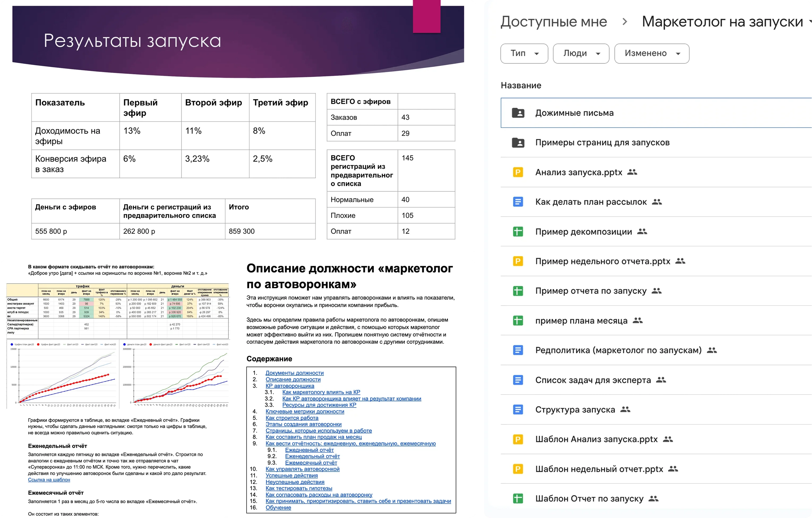Open file Редполитика (маркетолог по запускам)
The image size is (812, 518).
[x=618, y=350]
